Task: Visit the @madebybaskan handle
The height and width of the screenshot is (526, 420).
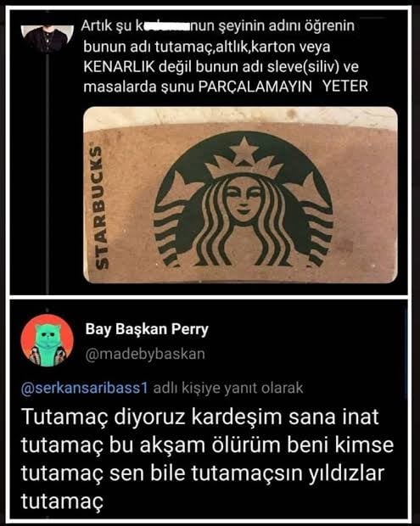Action: (145, 354)
